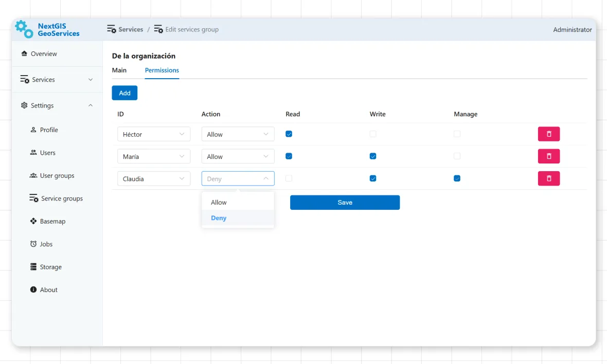Click the Write column header
Viewport: 607px width, 364px height.
click(378, 114)
